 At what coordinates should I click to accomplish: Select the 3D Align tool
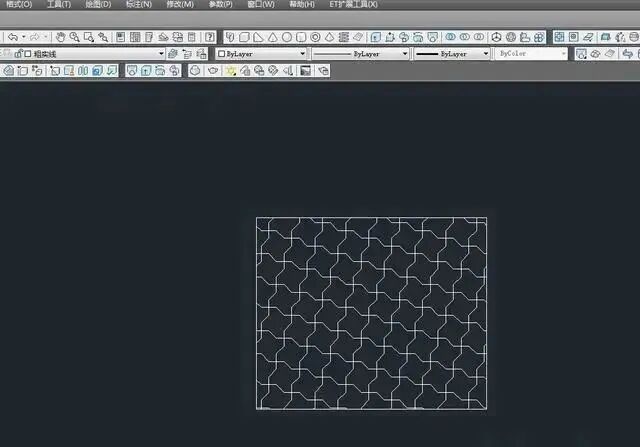tap(525, 37)
